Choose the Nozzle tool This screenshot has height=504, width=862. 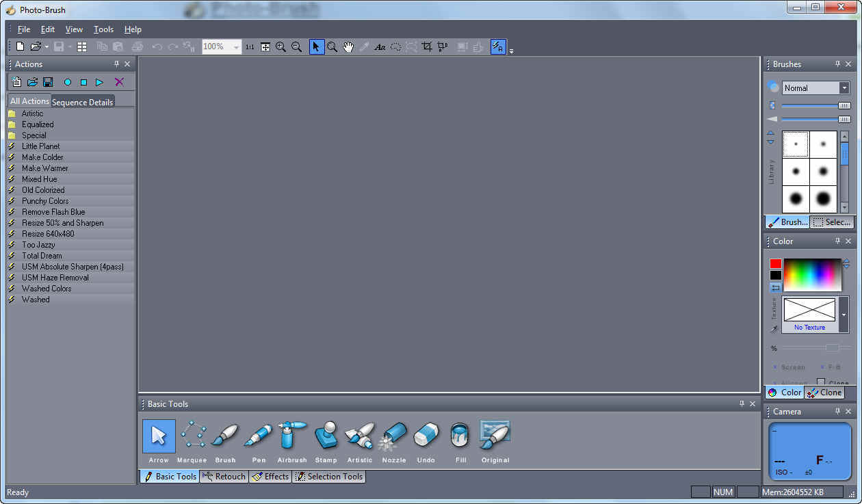point(393,436)
